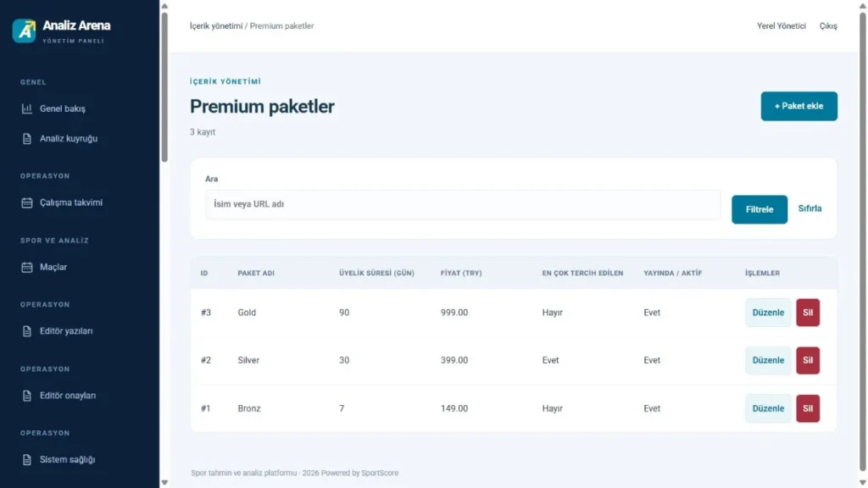Click the Analiz kuyruğu document icon
Screen dimensions: 868x488
pos(26,138)
